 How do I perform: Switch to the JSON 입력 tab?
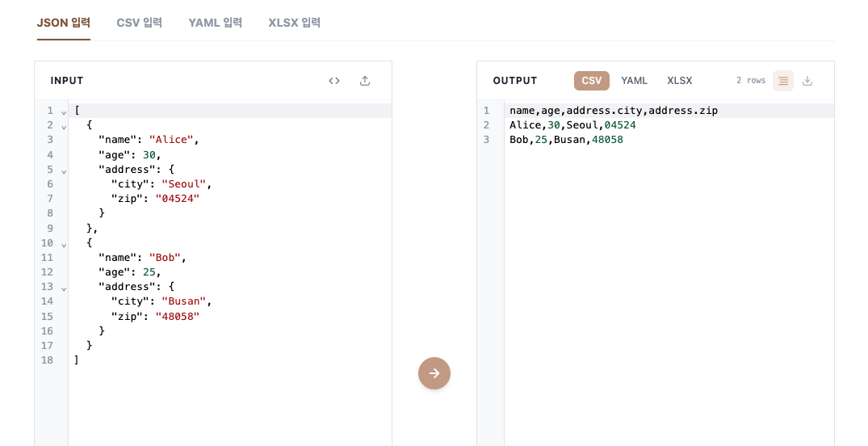[64, 23]
